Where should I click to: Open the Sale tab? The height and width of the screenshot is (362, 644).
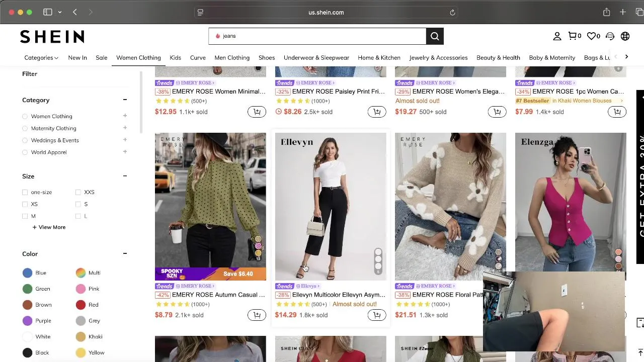pos(102,58)
